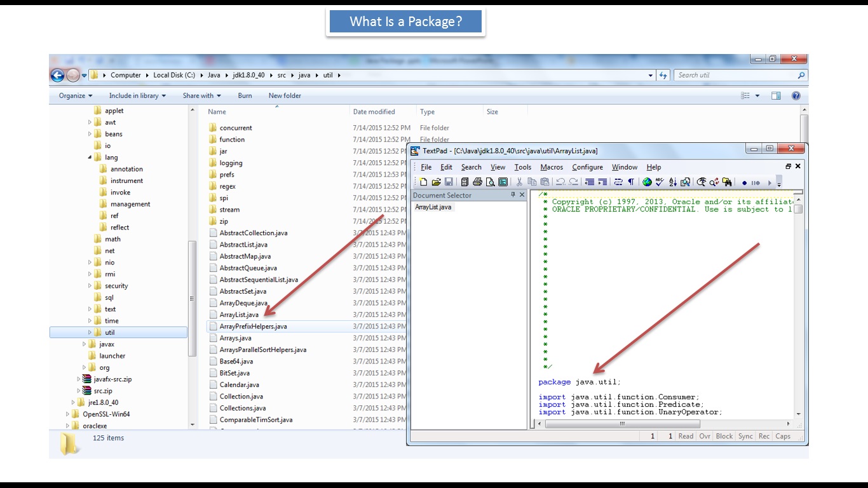Open Explorer's recent locations dropdown arrow
Screen dimensions: 868x488
pyautogui.click(x=85, y=76)
